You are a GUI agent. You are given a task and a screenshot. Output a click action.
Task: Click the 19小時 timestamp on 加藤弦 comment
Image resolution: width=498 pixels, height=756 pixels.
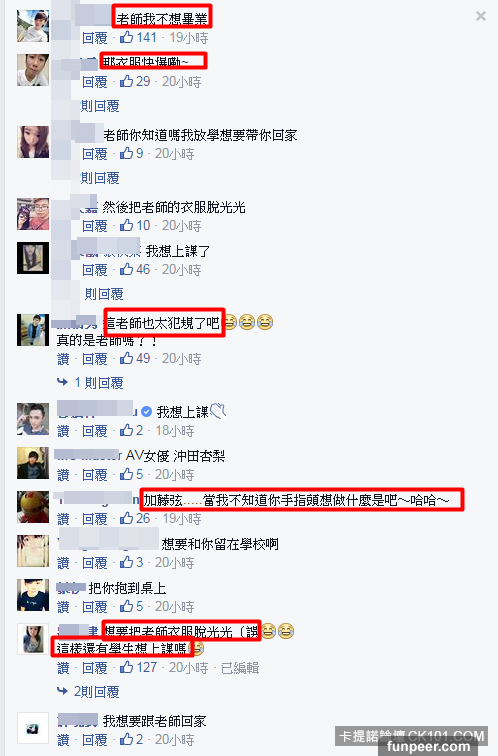coord(182,519)
